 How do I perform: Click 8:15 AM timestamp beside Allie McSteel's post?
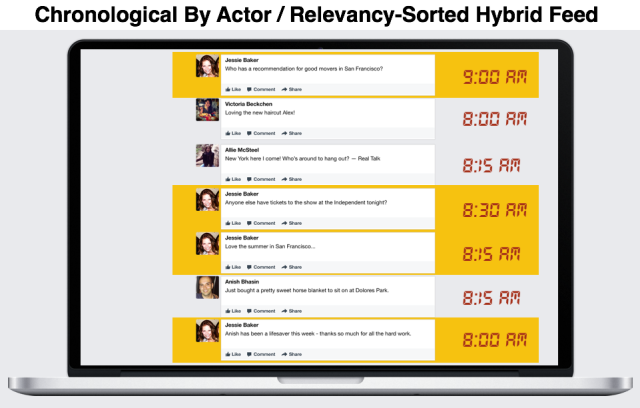[491, 166]
